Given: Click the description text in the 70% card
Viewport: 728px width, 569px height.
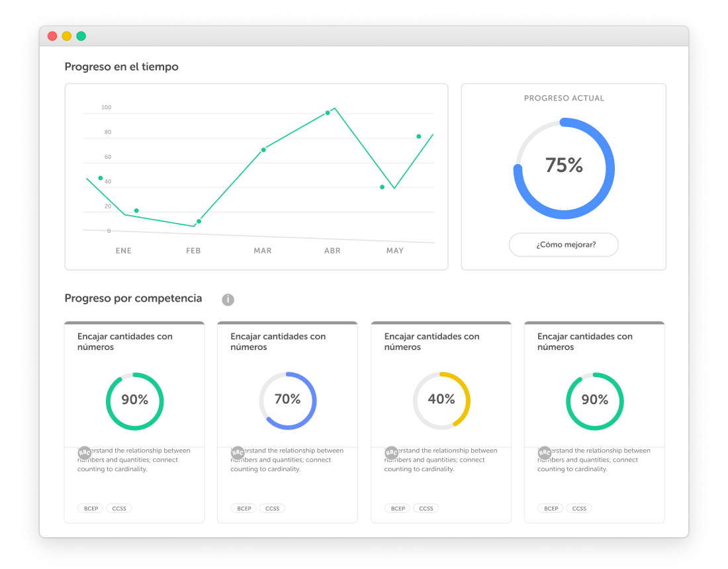Looking at the screenshot, I should [287, 460].
